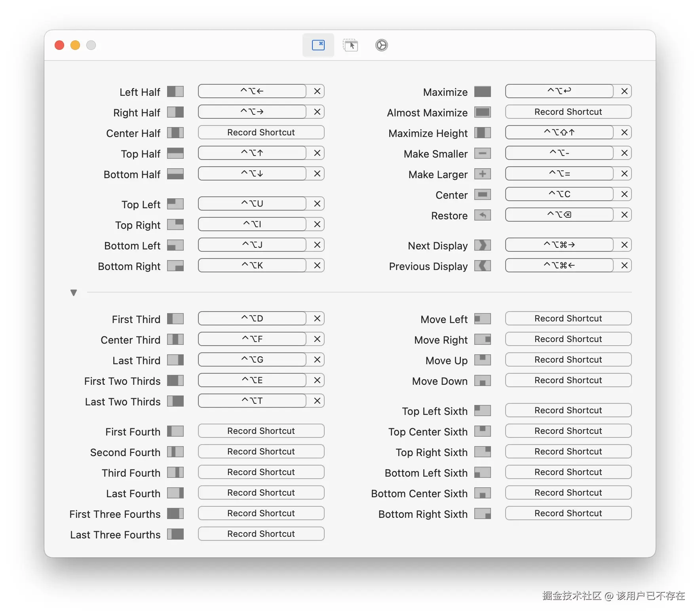Click the Make Larger plus icon
This screenshot has height=616, width=700.
pos(483,174)
